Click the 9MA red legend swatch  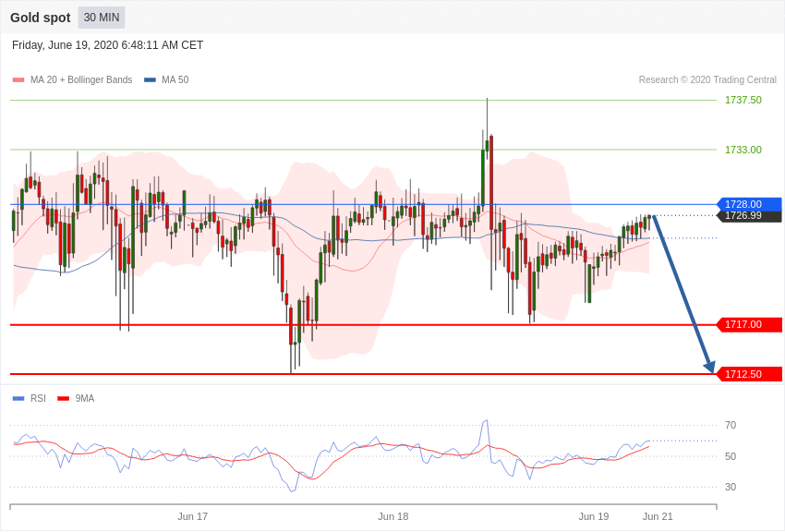tap(63, 398)
